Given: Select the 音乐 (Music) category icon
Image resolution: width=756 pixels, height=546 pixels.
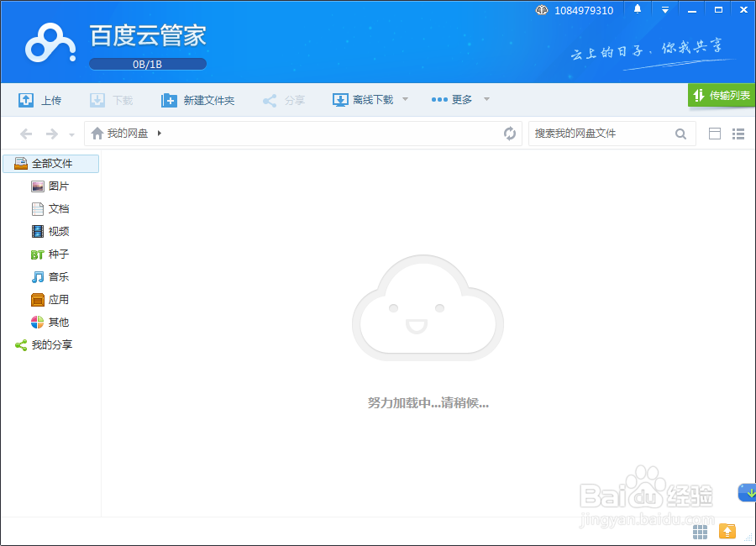Looking at the screenshot, I should click(37, 276).
